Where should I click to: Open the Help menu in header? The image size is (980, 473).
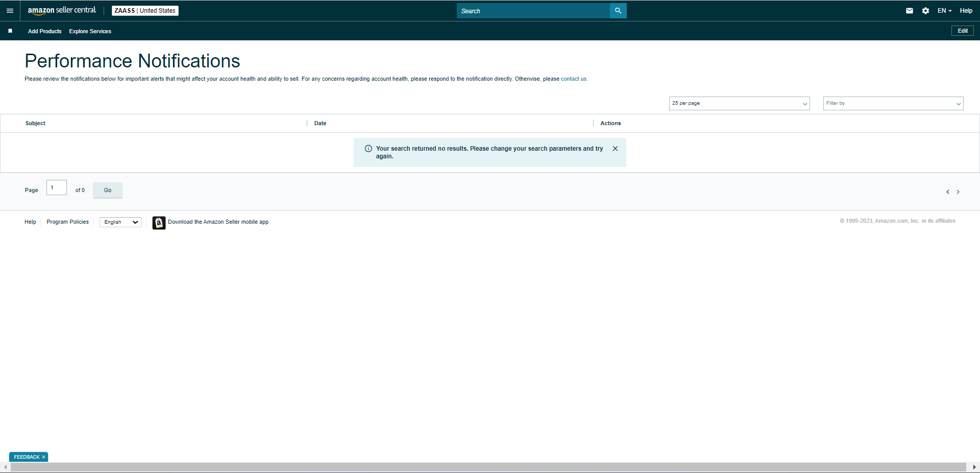966,11
